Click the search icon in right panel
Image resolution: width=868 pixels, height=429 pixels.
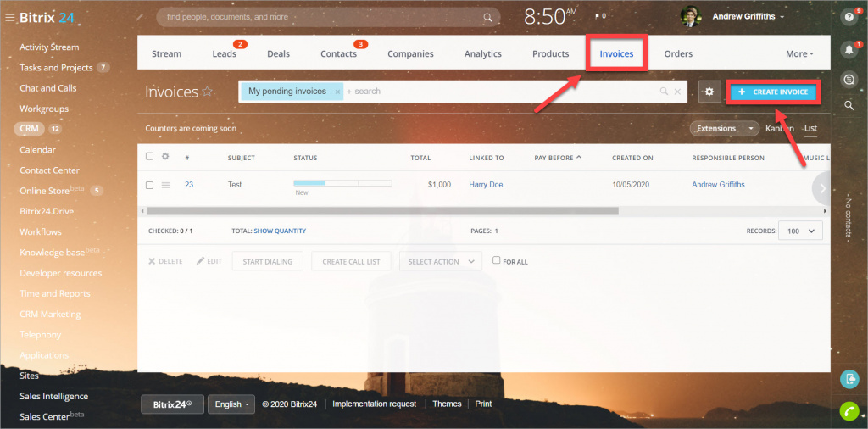(849, 105)
